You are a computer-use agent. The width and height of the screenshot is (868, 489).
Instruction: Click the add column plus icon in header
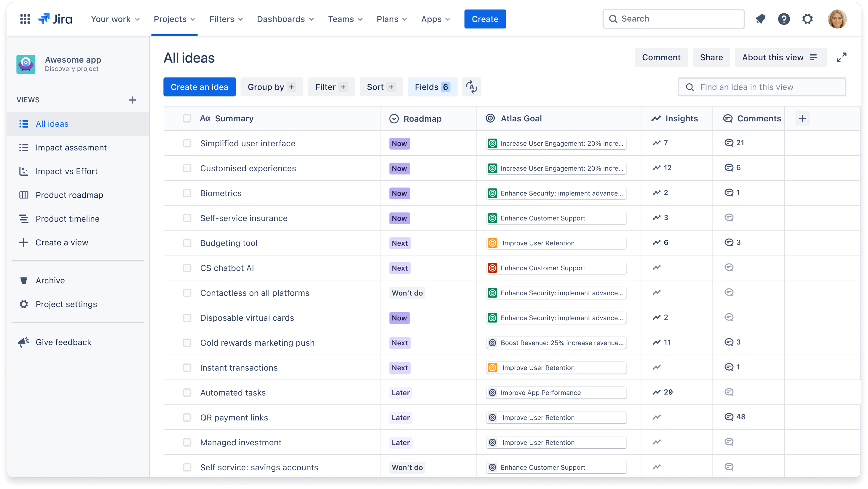802,118
